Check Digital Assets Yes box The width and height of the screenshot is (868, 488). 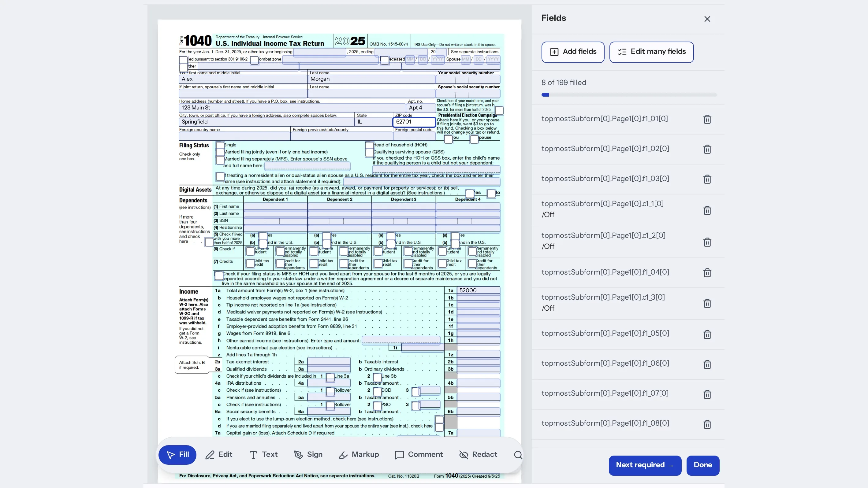[x=470, y=193]
